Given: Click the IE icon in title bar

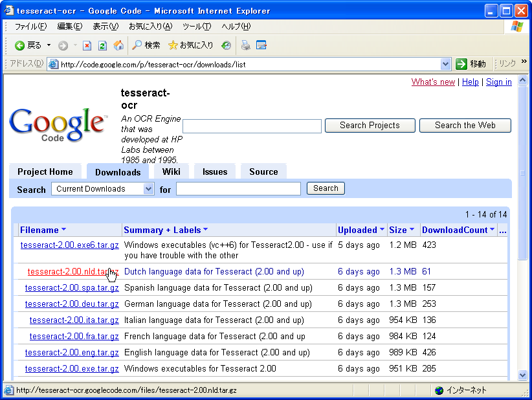Looking at the screenshot, I should click(x=9, y=10).
